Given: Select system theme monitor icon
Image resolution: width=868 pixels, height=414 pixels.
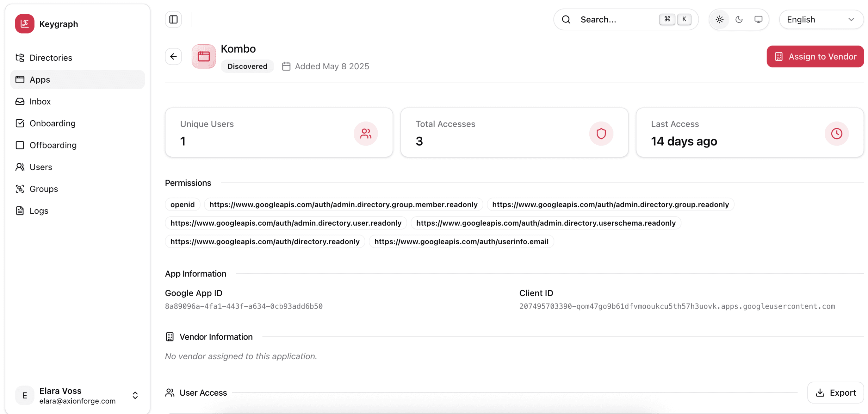Looking at the screenshot, I should (x=758, y=20).
